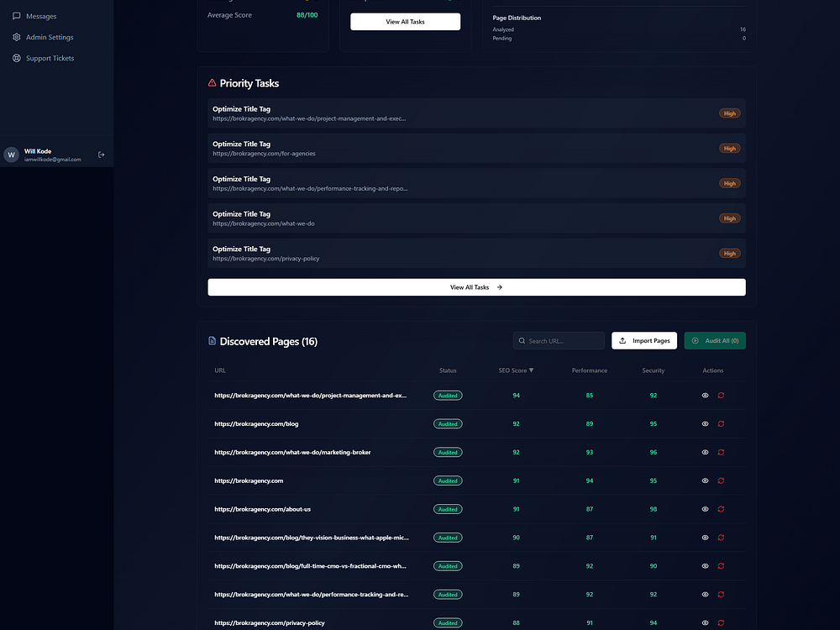This screenshot has width=840, height=630.
Task: Click the Support Tickets lifebuoy icon
Action: [17, 58]
